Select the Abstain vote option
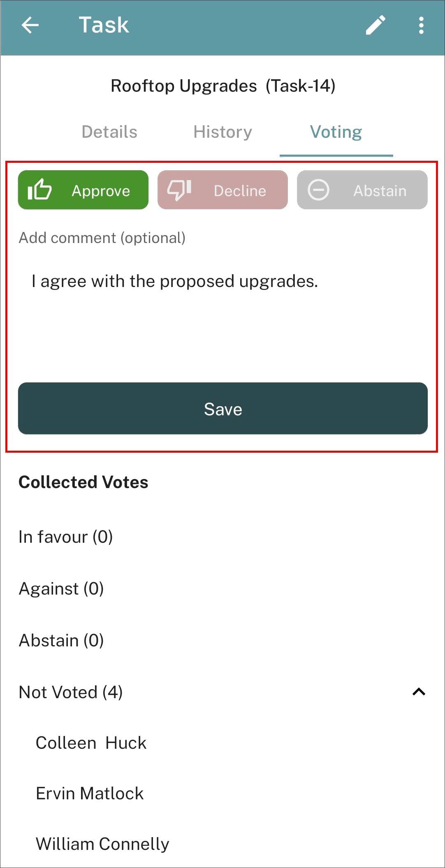Screen dimensions: 445x868 point(362,190)
